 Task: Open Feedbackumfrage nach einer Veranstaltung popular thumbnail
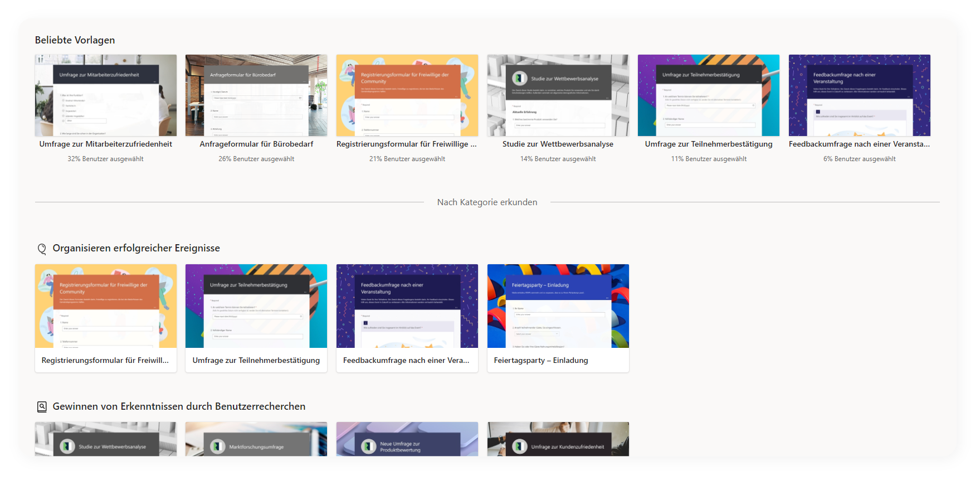[x=859, y=95]
